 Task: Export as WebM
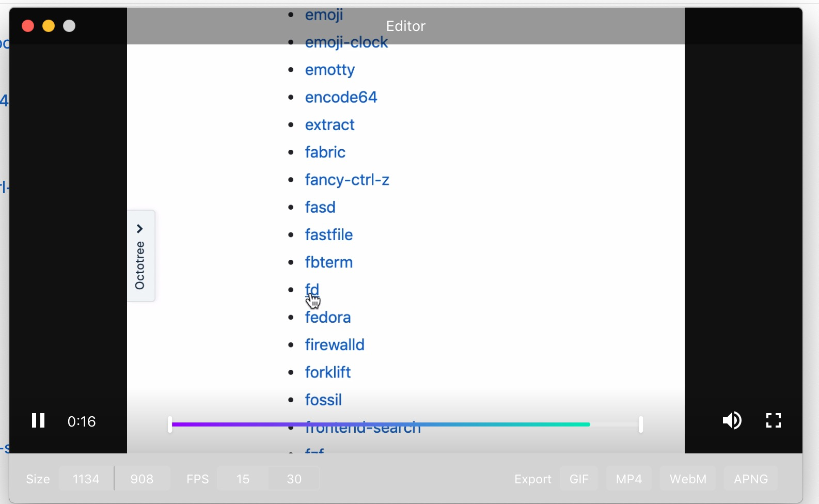(x=688, y=479)
